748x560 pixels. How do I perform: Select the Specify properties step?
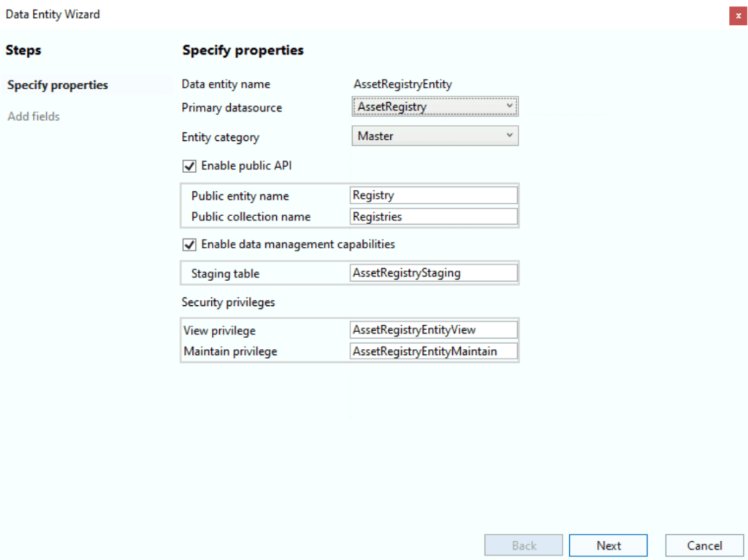(x=58, y=85)
